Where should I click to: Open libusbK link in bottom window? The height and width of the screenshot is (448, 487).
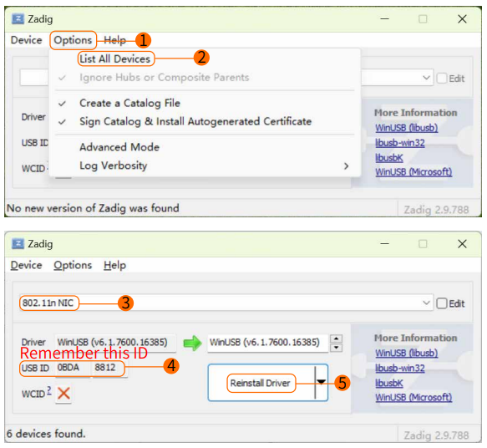(x=389, y=383)
